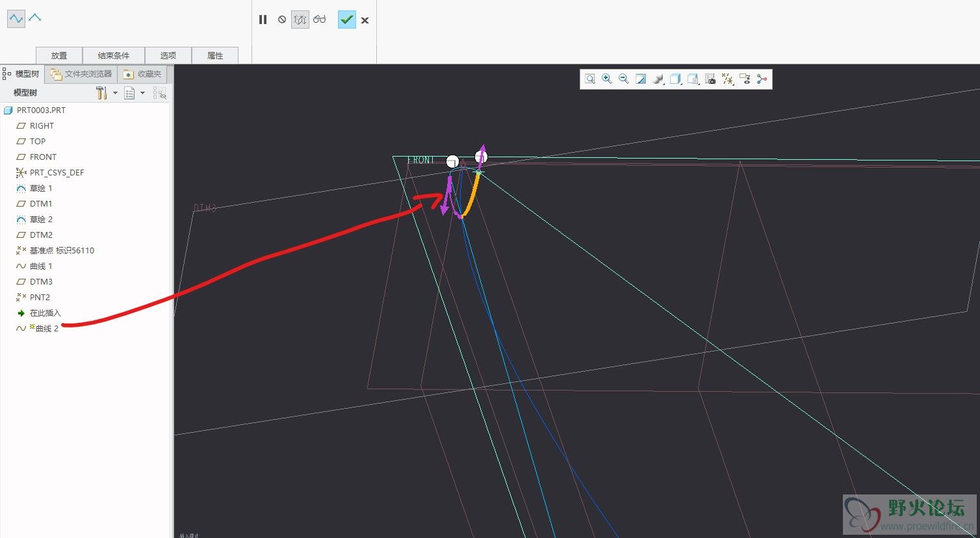Switch to the 文件夹浏览器 tab

click(x=82, y=74)
